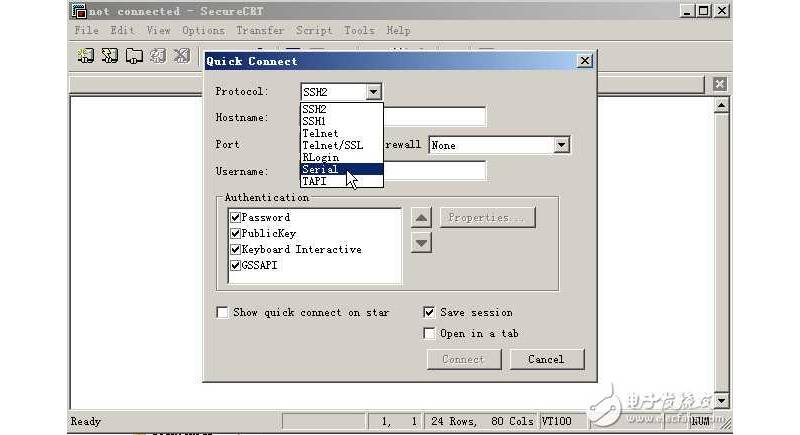Open the Tools menu
This screenshot has width=800, height=435.
pyautogui.click(x=359, y=31)
